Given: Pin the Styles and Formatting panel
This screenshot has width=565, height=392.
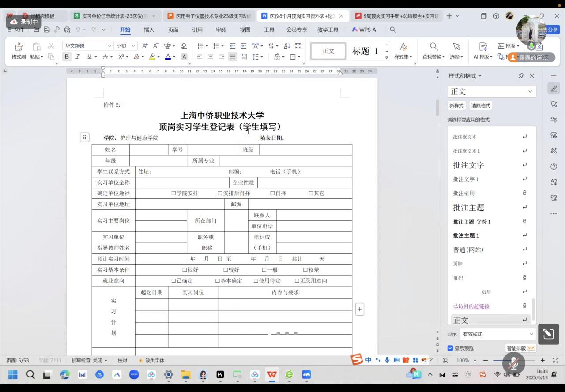Looking at the screenshot, I should point(521,76).
